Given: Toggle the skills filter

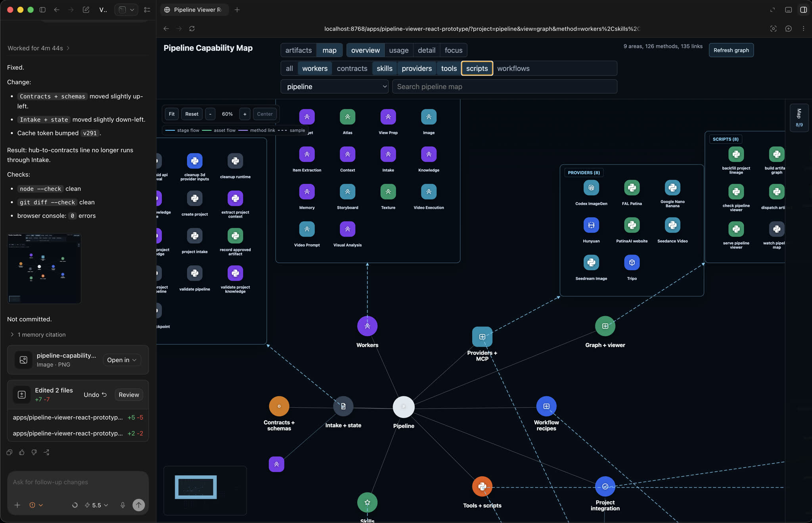Looking at the screenshot, I should click(385, 69).
